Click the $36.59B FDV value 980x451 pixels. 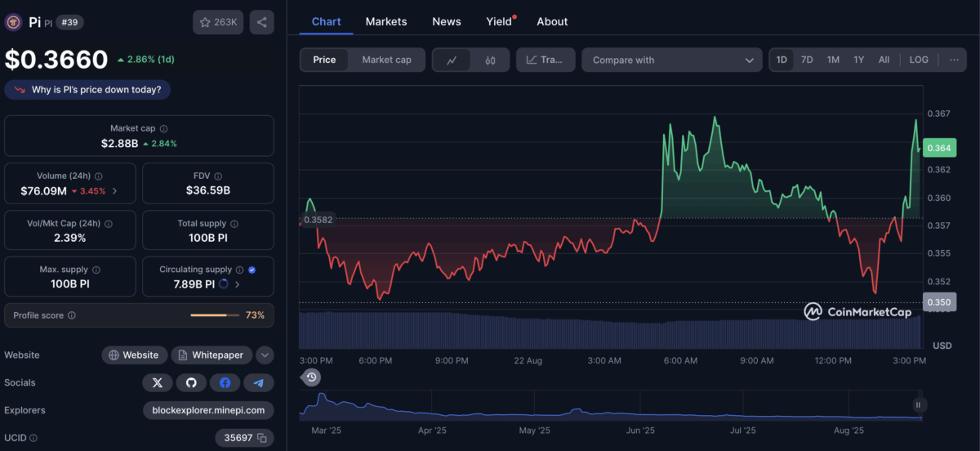tap(207, 190)
